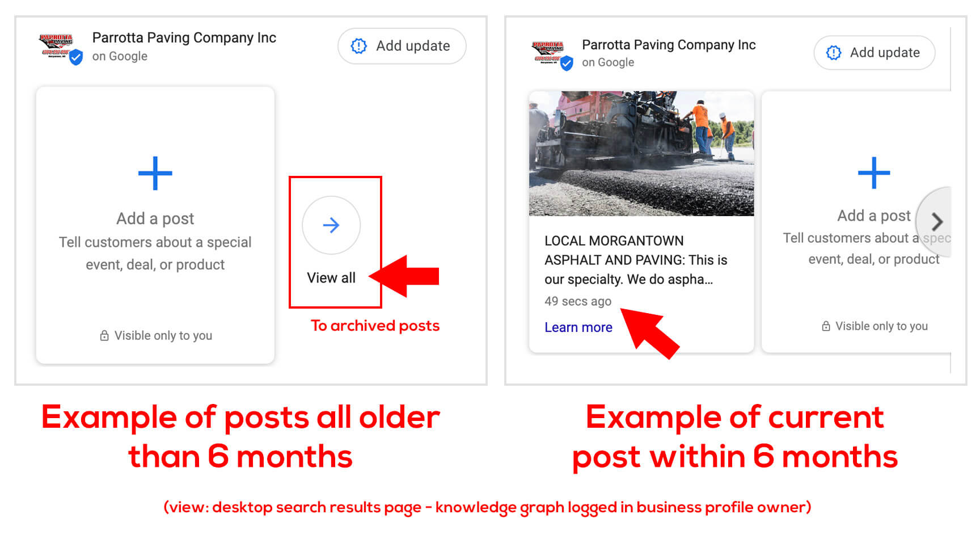Screen dimensions: 980x552
Task: Open the Learn more link
Action: pyautogui.click(x=578, y=327)
